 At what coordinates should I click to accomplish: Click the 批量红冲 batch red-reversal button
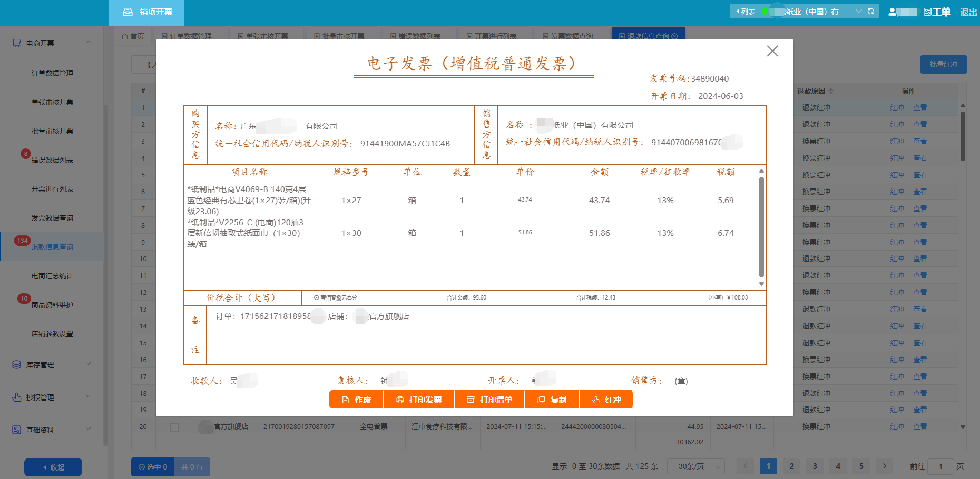(x=943, y=64)
